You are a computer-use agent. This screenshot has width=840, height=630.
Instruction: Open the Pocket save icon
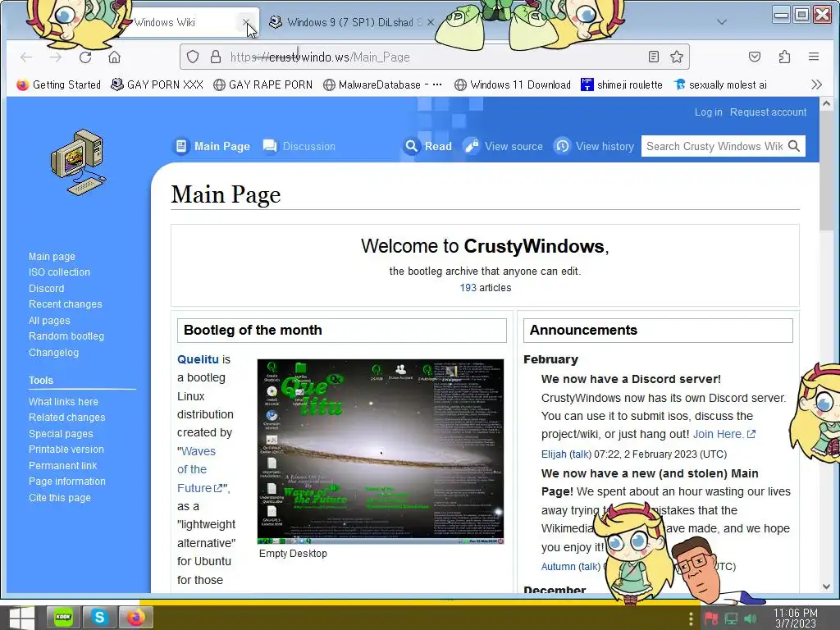click(755, 57)
